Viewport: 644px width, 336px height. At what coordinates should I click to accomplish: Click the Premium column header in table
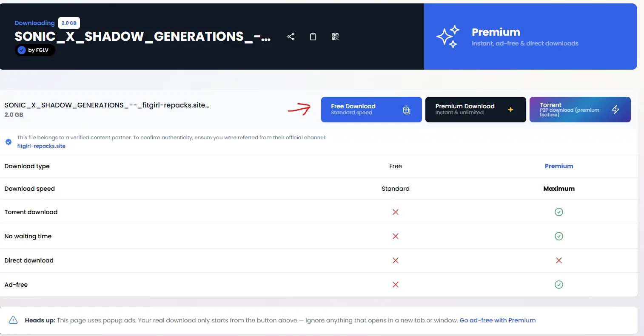tap(559, 166)
